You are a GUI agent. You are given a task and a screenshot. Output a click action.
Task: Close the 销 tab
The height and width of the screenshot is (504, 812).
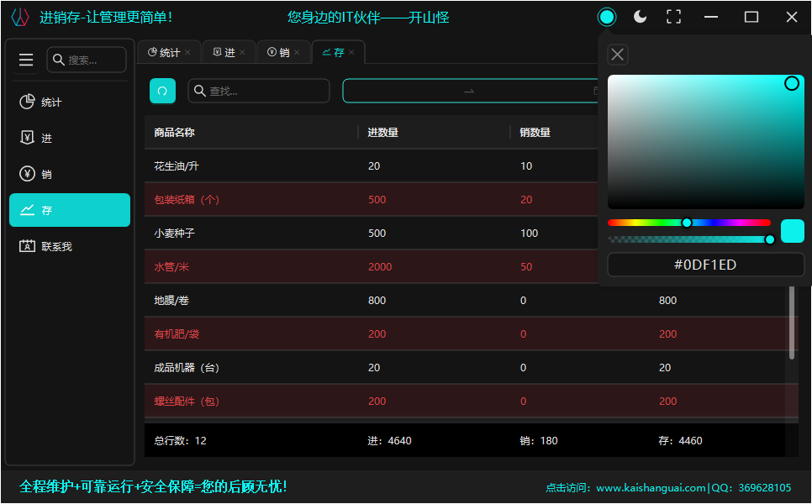(297, 52)
